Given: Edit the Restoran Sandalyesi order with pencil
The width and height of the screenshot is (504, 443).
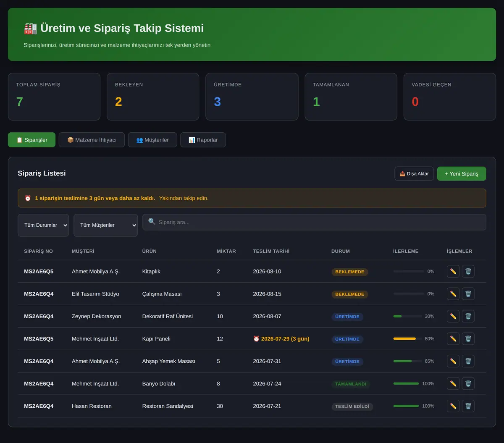Looking at the screenshot, I should tap(453, 406).
